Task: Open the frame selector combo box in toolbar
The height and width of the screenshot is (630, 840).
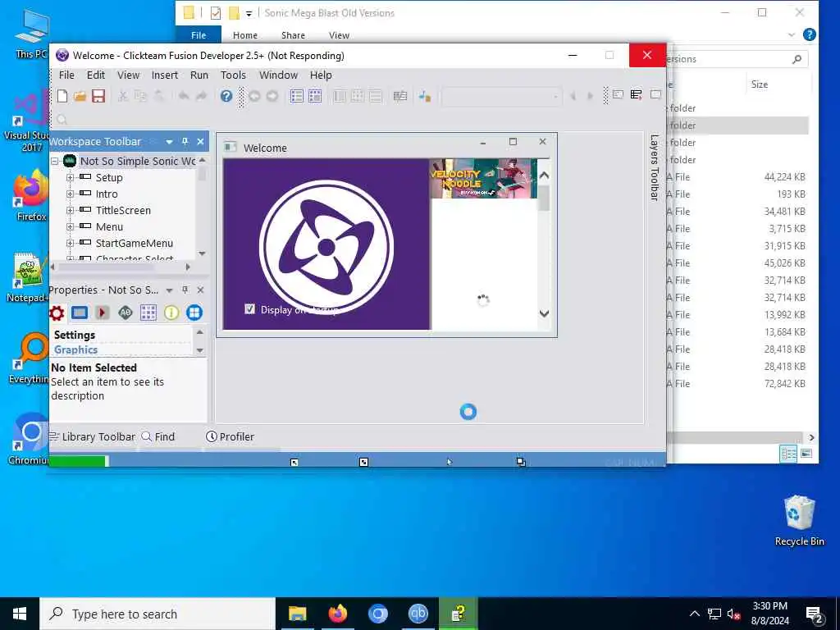Action: click(501, 97)
